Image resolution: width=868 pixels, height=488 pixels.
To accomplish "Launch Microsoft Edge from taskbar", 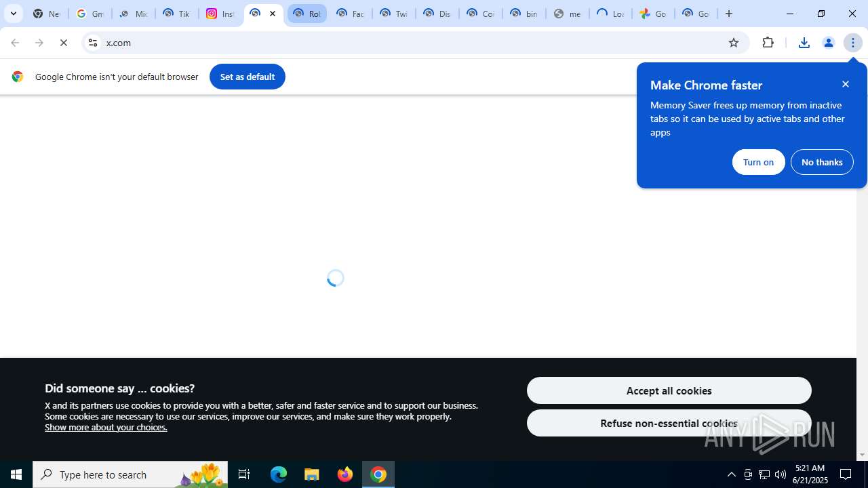I will 279,474.
